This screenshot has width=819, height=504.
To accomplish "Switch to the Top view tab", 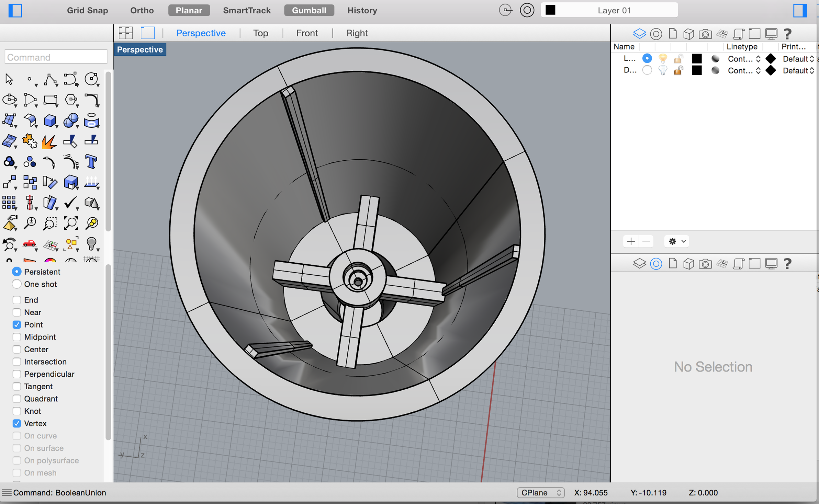I will coord(260,33).
